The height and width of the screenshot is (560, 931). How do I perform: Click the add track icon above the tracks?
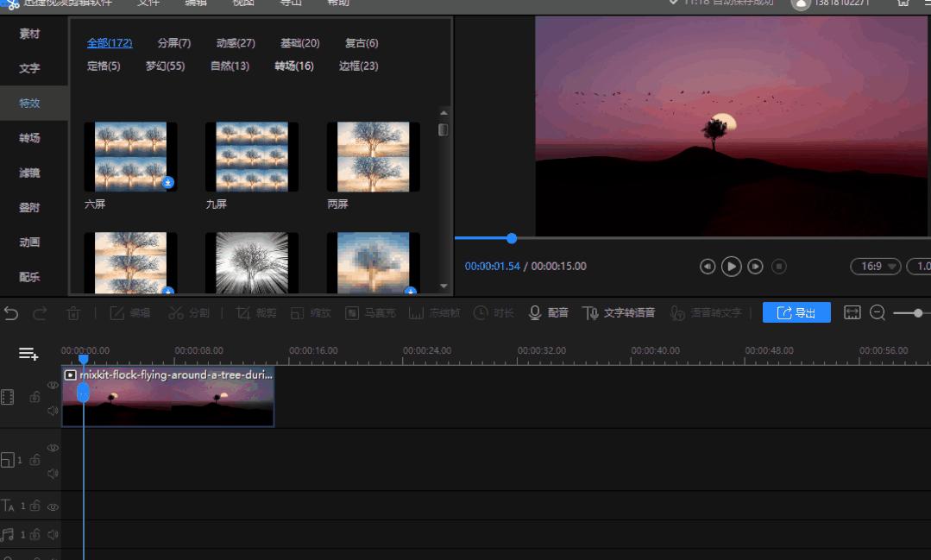tap(28, 354)
